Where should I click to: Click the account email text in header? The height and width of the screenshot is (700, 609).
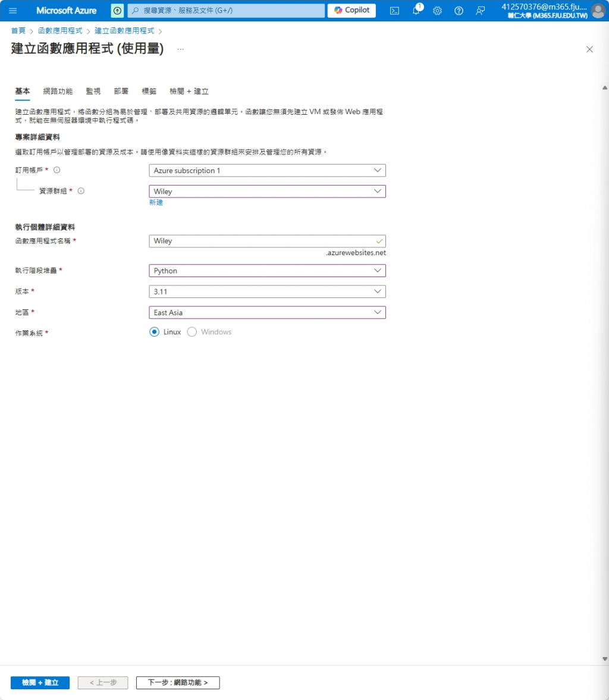tap(544, 7)
